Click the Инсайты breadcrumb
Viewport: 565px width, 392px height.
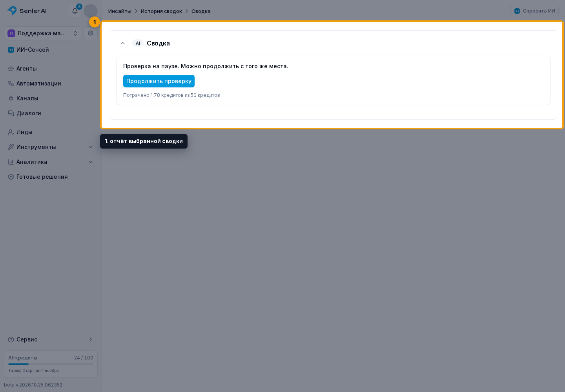click(120, 11)
